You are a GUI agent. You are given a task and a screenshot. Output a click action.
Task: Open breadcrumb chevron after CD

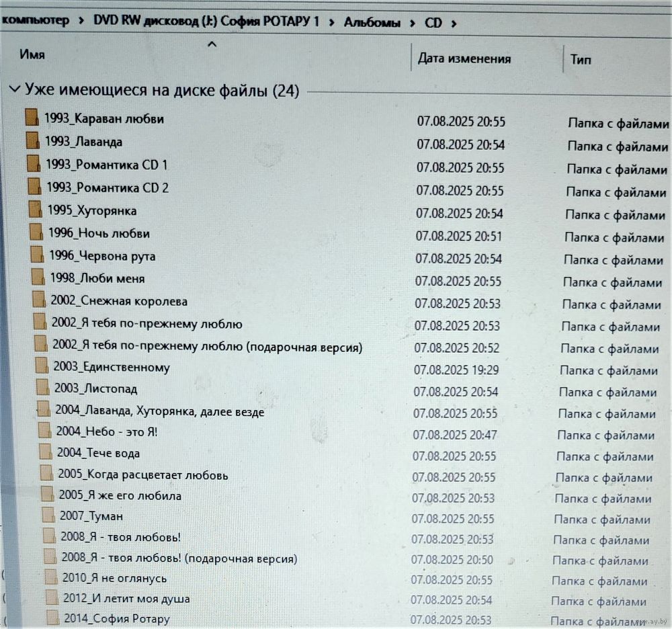454,24
